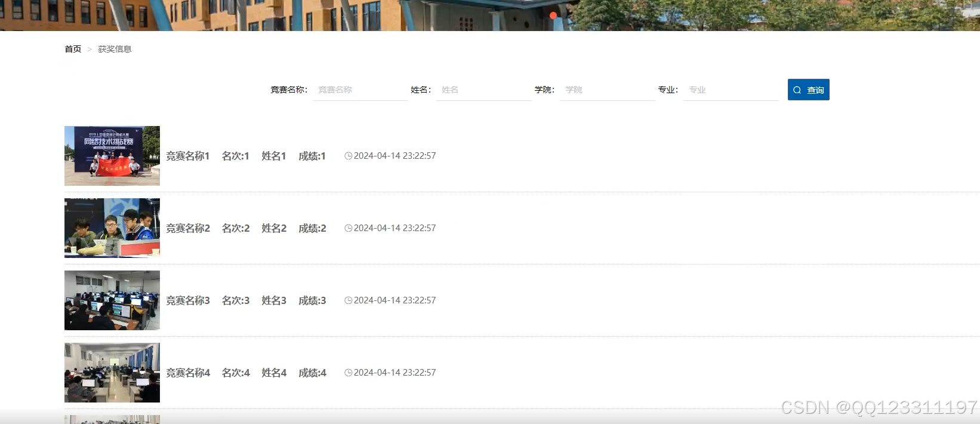Screen dimensions: 980x424
Task: Click the text 成绩:2
Action: click(312, 228)
